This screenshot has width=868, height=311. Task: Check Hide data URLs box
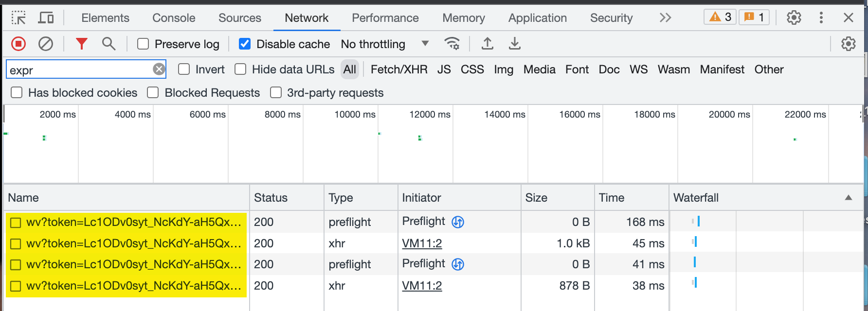click(240, 69)
